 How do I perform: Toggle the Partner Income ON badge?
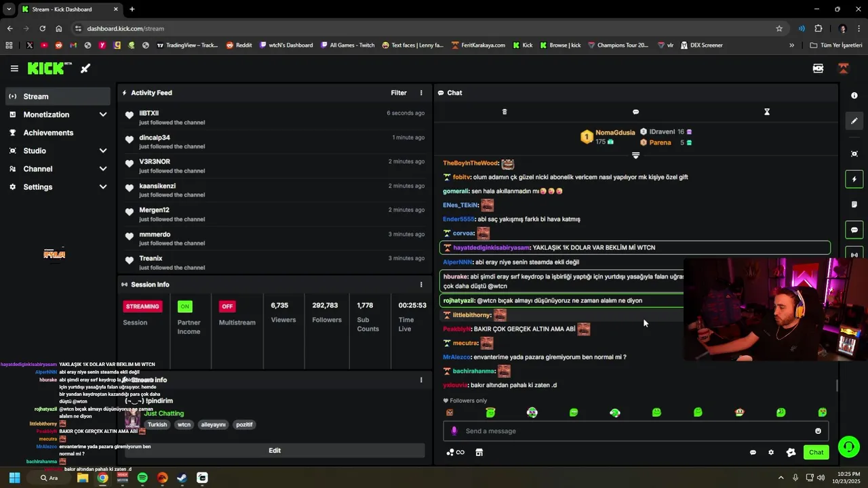[x=184, y=306]
